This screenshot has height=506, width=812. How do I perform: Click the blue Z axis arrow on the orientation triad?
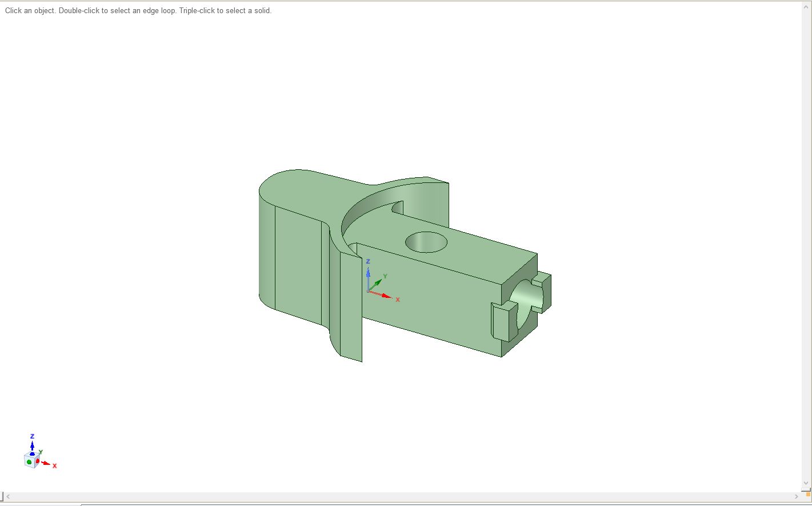(32, 444)
